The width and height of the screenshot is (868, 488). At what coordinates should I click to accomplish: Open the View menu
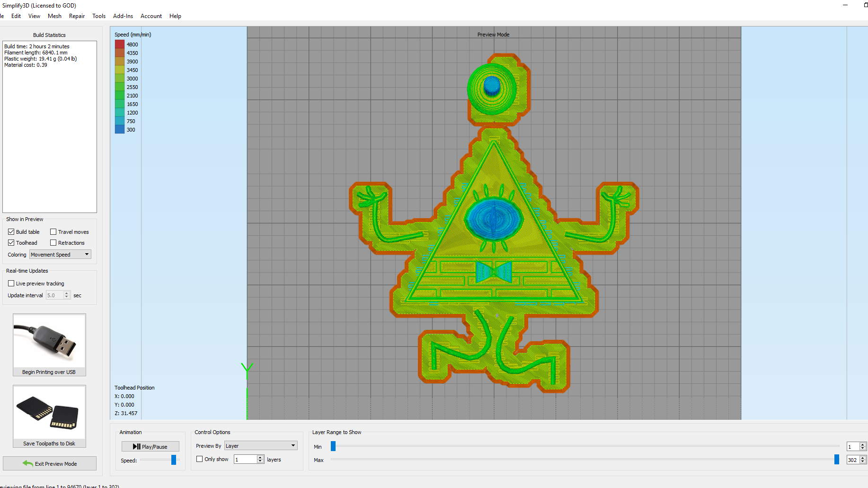pos(34,16)
